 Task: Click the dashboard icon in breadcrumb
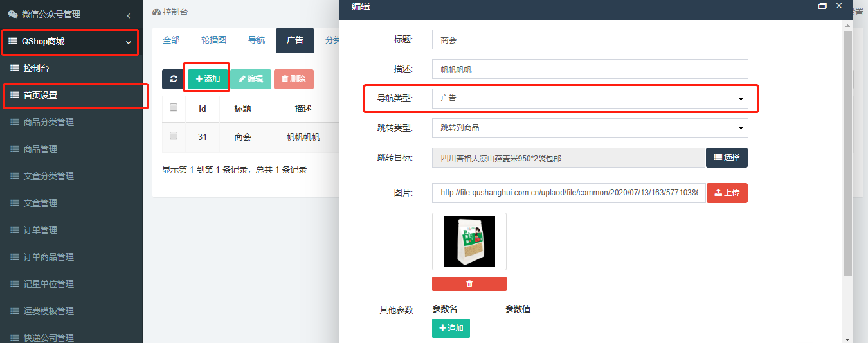[x=156, y=12]
